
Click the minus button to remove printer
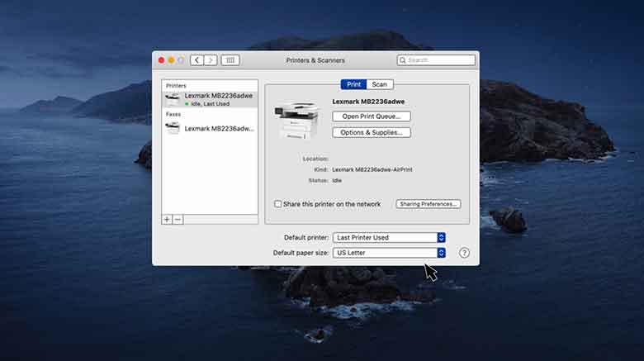178,219
